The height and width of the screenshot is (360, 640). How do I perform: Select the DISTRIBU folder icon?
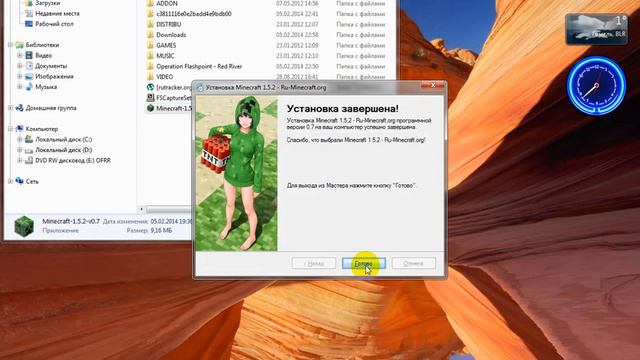[150, 24]
